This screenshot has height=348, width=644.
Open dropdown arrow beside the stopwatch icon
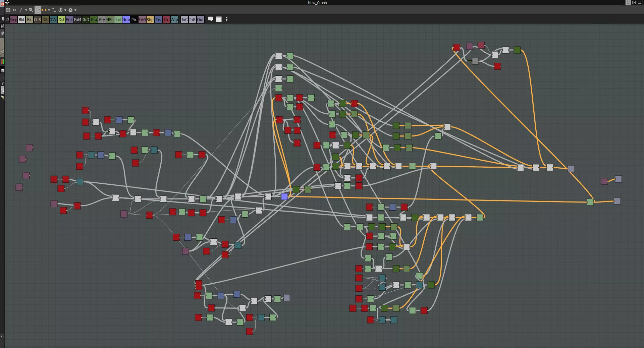[65, 10]
